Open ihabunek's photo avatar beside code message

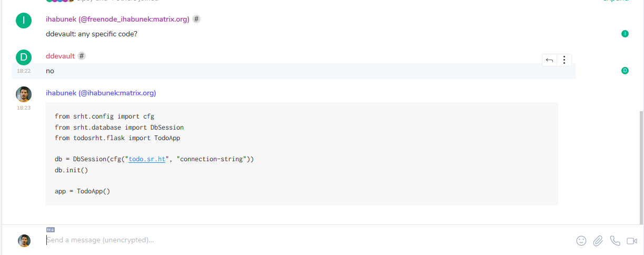tap(24, 94)
